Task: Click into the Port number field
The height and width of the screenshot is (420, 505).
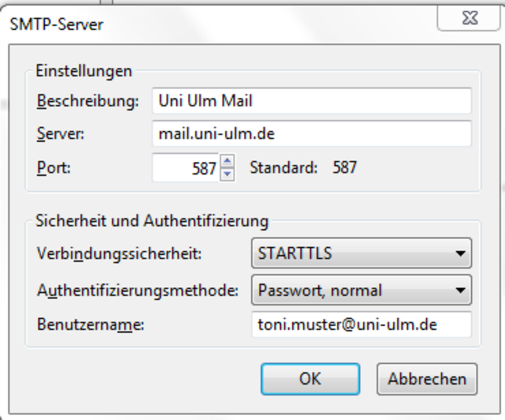Action: coord(185,168)
